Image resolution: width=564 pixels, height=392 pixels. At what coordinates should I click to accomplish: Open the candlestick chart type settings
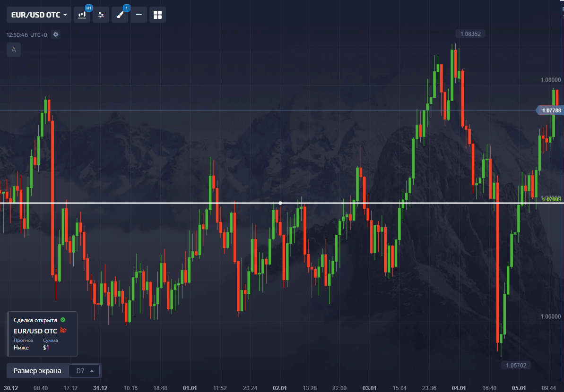pos(82,15)
